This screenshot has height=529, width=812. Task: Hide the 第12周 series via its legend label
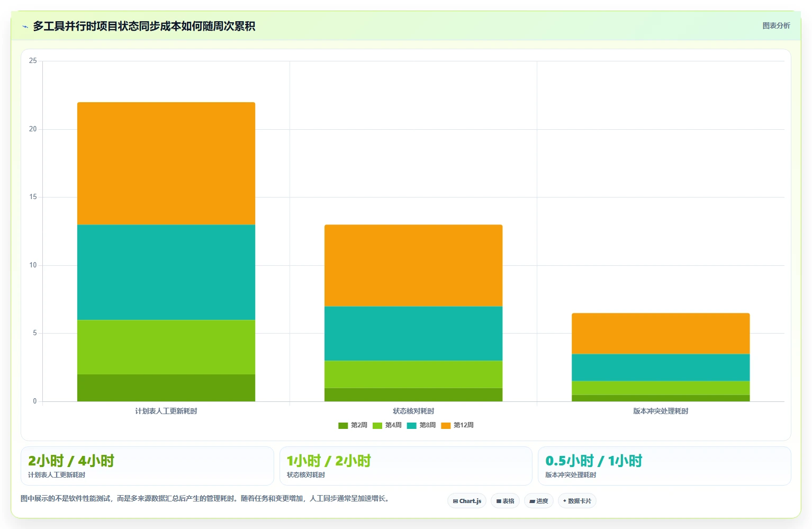[463, 425]
